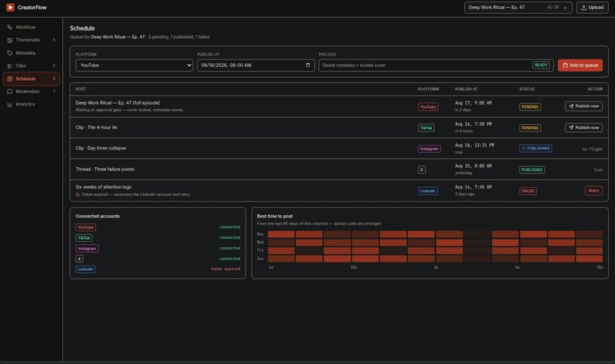
Task: Open the calendar picker icon
Action: (308, 65)
